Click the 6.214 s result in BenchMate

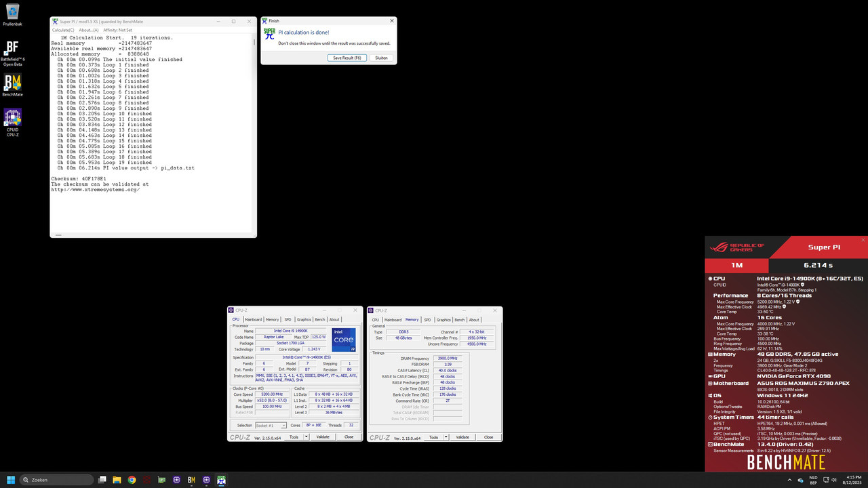click(x=818, y=266)
